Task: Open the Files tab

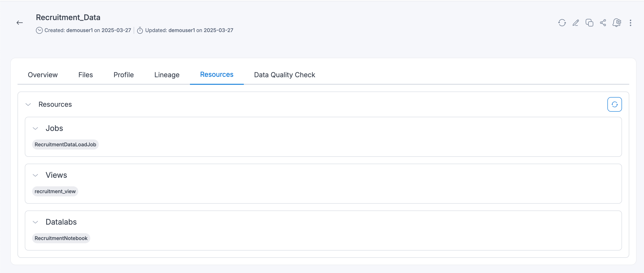Action: [x=86, y=75]
